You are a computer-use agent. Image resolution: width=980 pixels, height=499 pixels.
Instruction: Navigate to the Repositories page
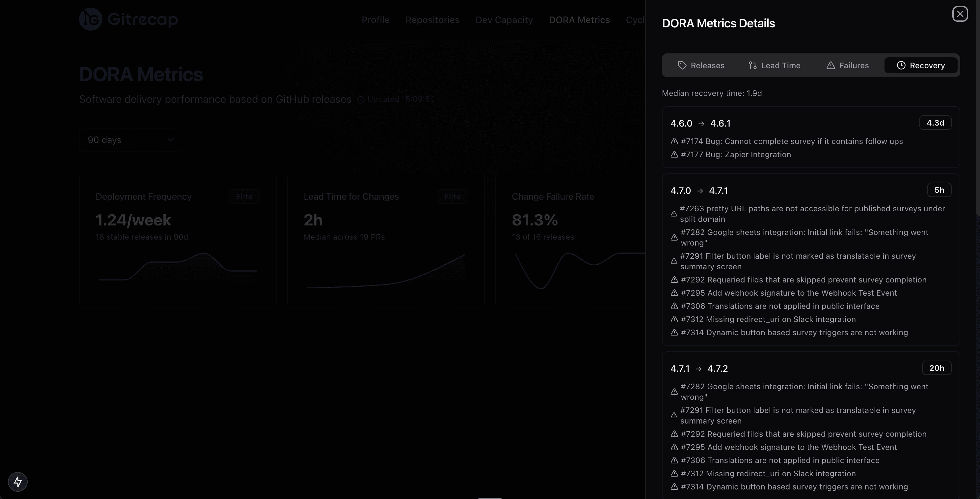click(x=432, y=20)
